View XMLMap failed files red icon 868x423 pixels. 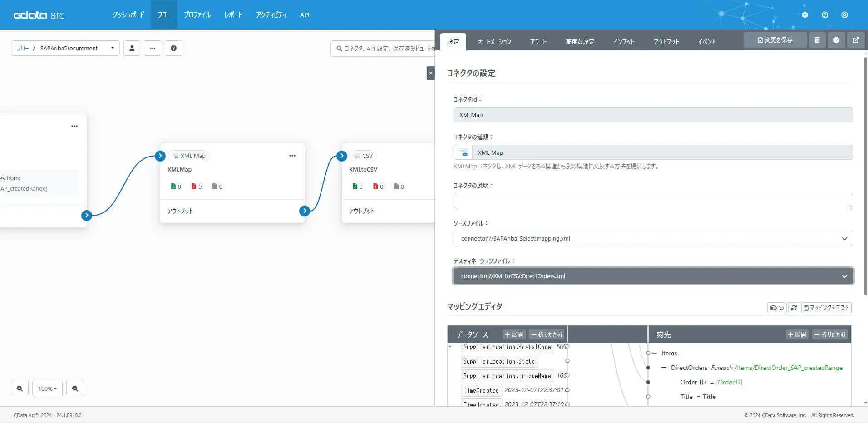pos(194,186)
